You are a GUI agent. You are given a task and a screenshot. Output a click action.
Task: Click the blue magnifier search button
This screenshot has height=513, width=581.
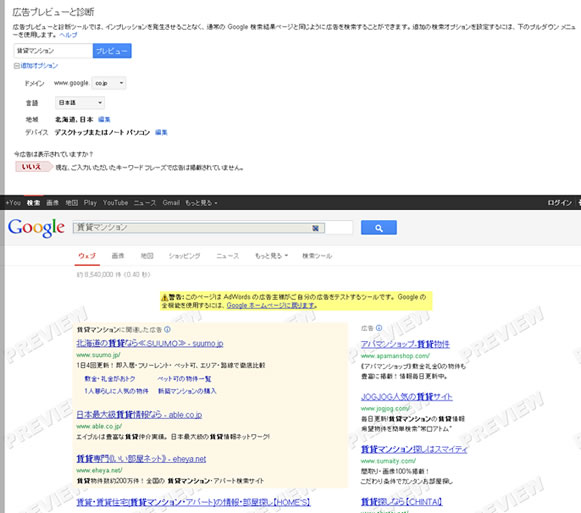[x=379, y=228]
